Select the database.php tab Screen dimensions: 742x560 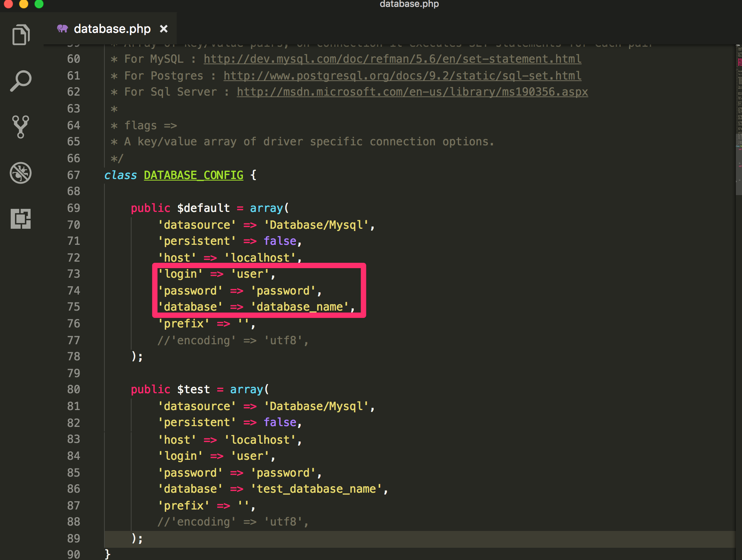click(112, 28)
